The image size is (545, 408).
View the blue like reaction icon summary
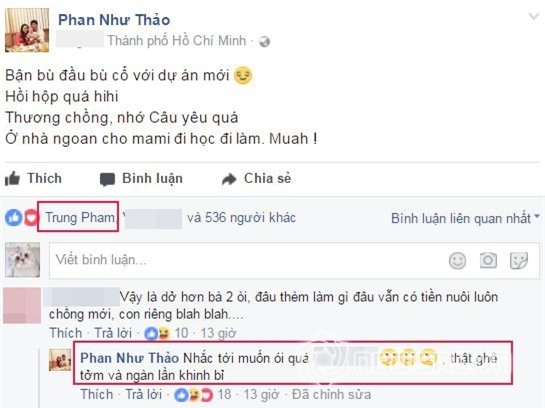point(14,218)
